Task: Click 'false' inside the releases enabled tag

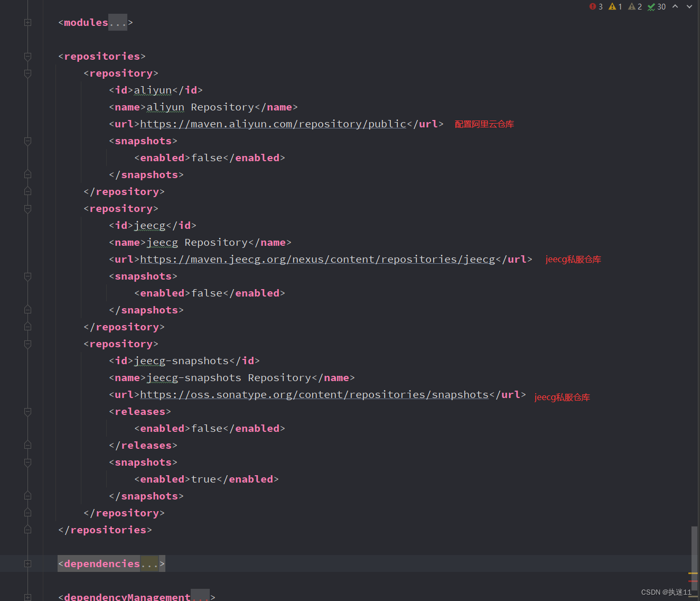Action: tap(207, 429)
